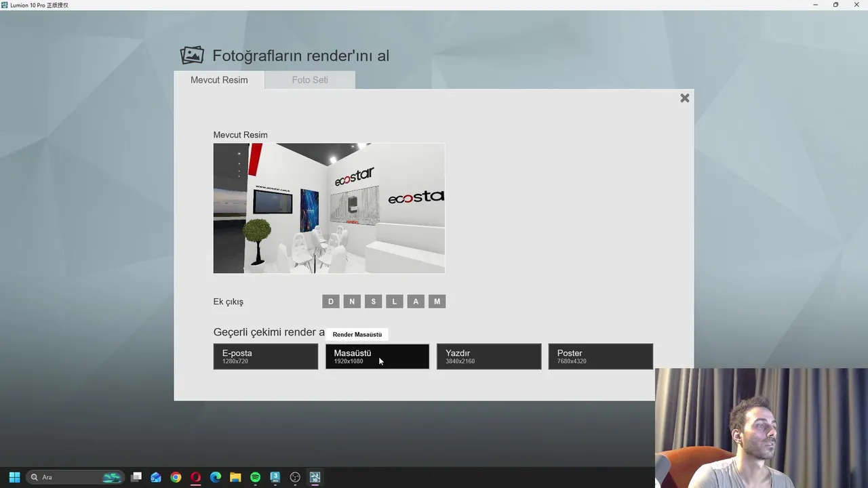868x488 pixels.
Task: Click the Lumion title bar app icon
Action: point(5,5)
